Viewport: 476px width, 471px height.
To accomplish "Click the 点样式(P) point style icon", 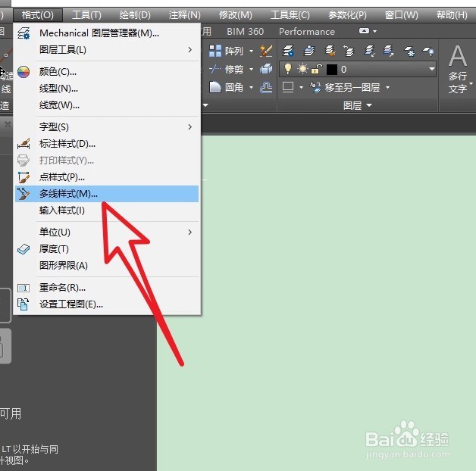I will 23,177.
